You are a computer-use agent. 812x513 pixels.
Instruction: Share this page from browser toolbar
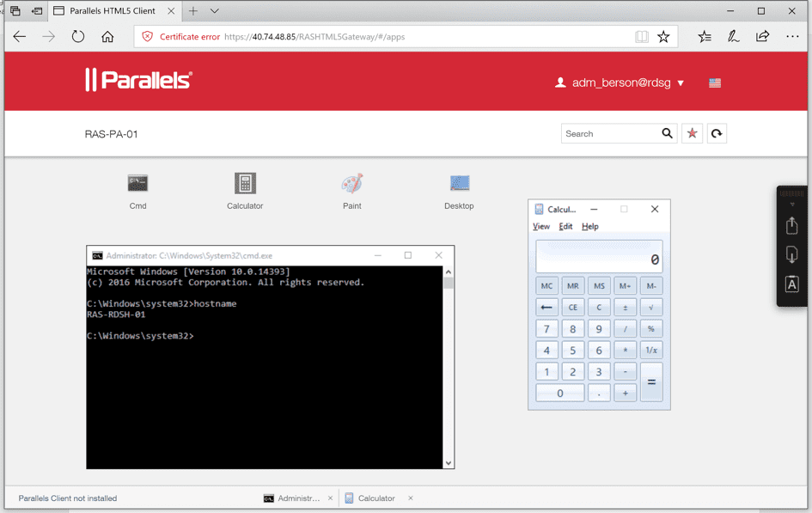point(762,37)
